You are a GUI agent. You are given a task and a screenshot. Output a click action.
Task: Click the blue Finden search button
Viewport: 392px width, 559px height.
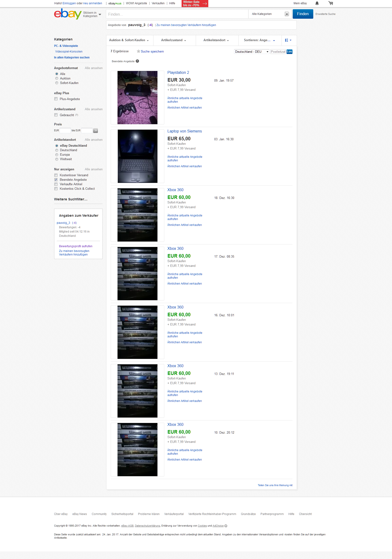point(303,14)
